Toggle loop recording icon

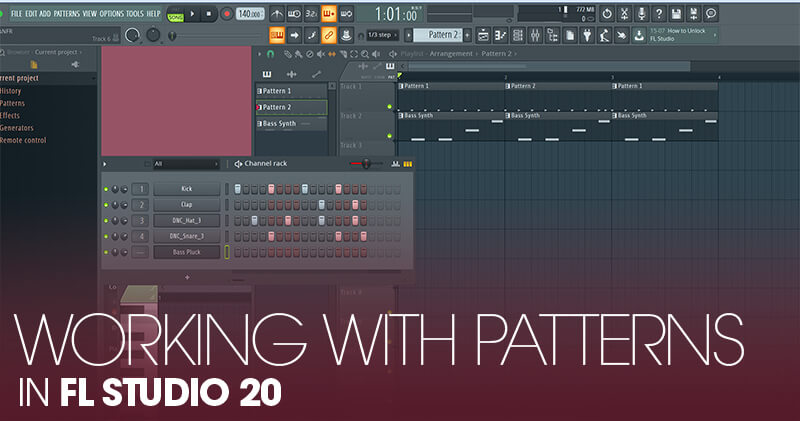(346, 14)
